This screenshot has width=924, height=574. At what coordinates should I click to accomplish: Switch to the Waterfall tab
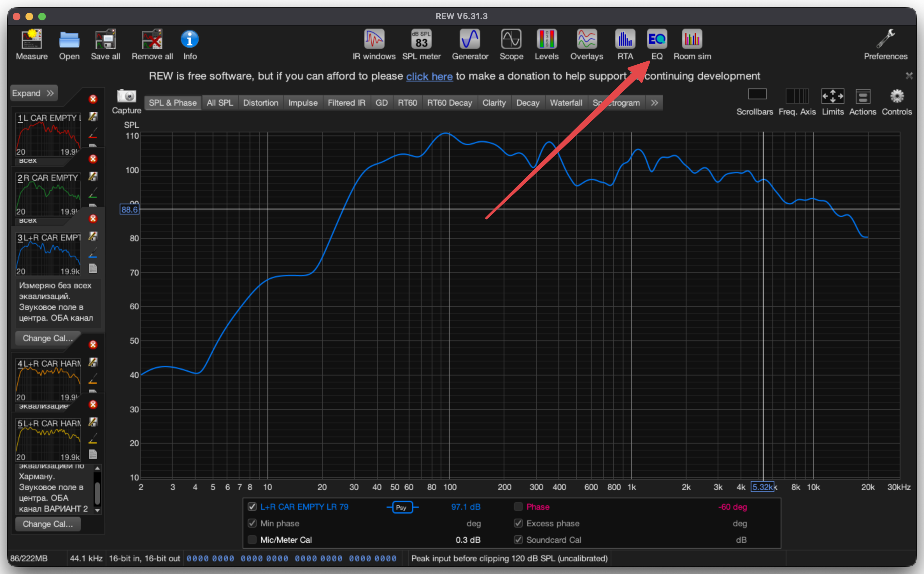[566, 103]
